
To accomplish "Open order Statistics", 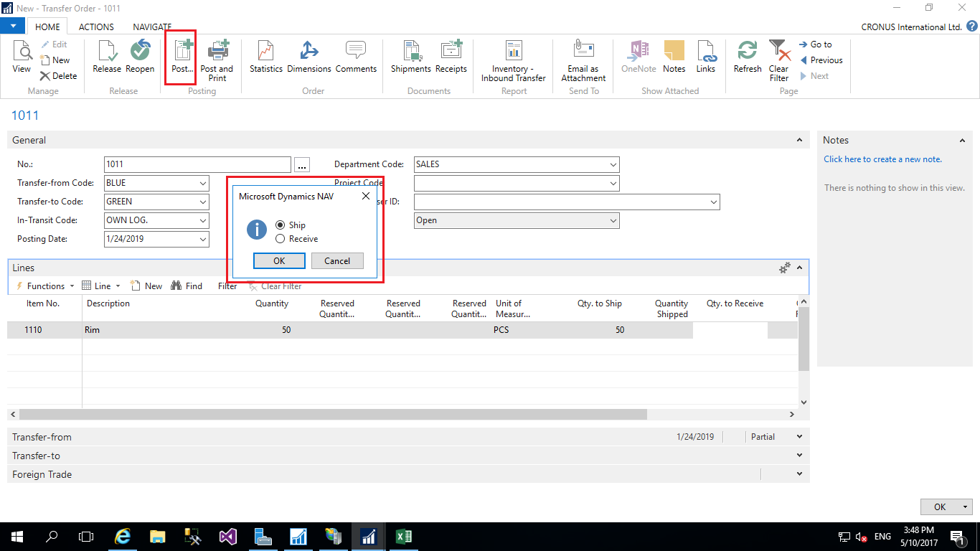I will tap(266, 57).
